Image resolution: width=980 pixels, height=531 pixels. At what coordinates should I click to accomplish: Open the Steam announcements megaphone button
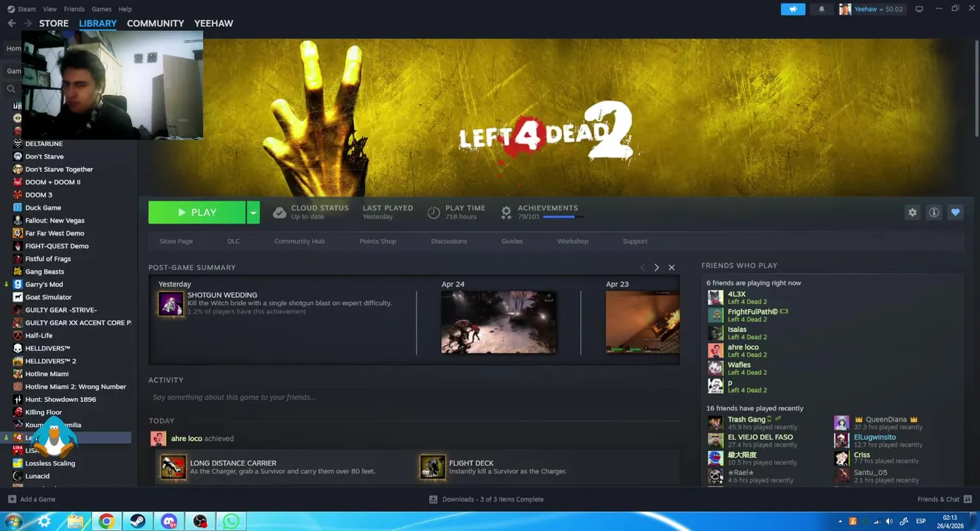[x=793, y=9]
